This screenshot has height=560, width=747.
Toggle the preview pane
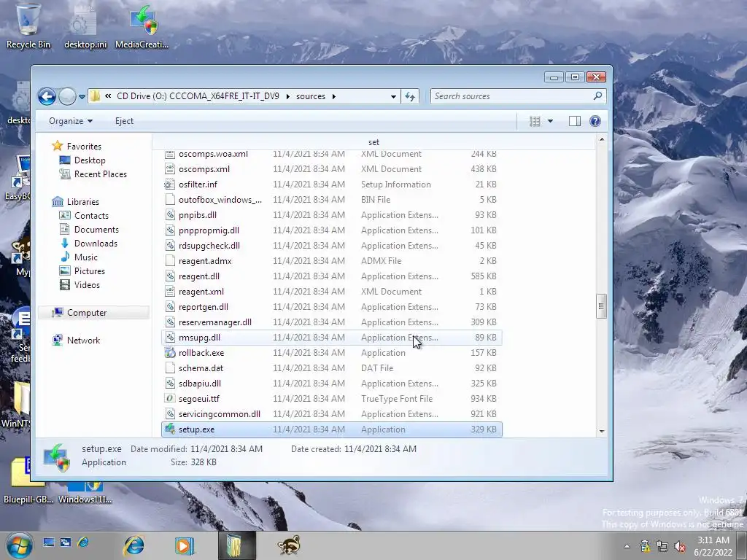(575, 121)
